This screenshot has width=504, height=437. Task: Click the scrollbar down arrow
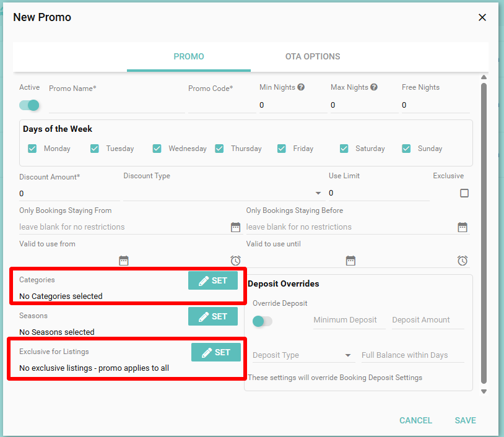pos(484,391)
